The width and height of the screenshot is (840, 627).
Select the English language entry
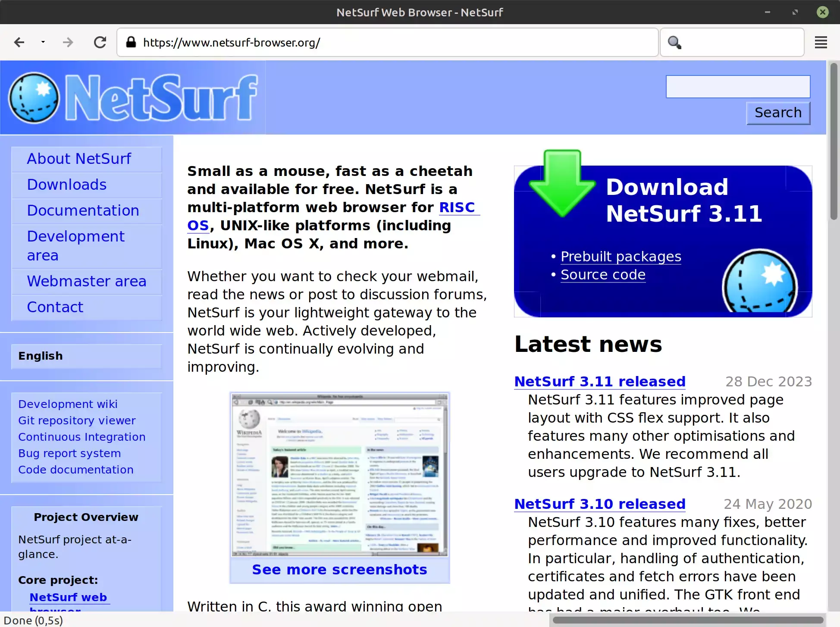point(40,356)
